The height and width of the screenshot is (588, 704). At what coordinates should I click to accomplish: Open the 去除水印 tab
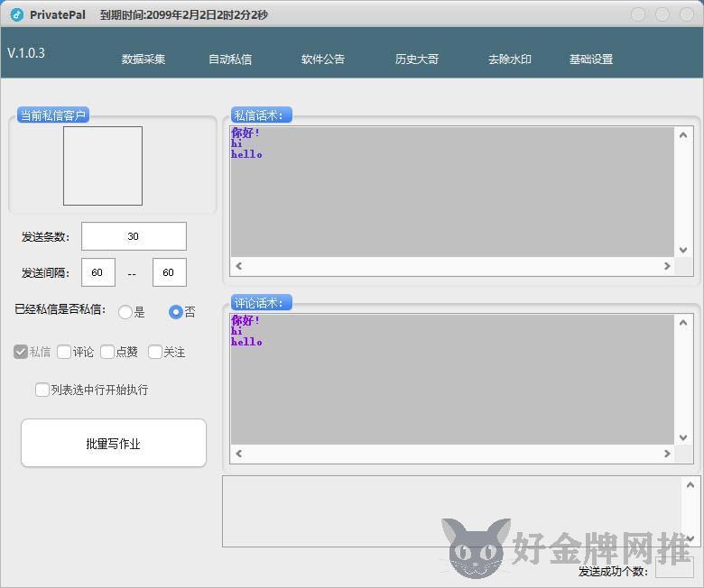(x=510, y=60)
